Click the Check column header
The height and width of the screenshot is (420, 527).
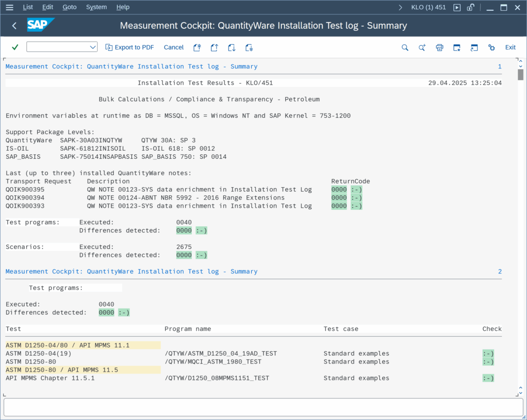[x=492, y=329]
